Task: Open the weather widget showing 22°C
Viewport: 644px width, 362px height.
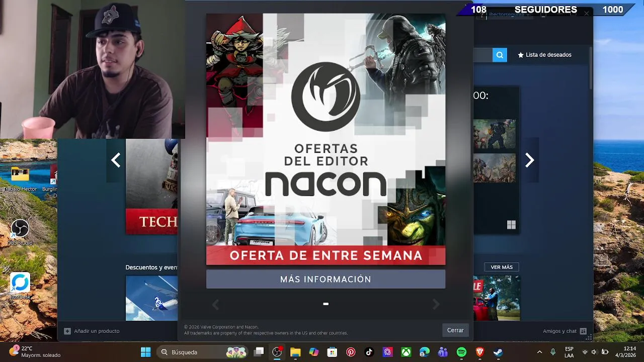Action: point(35,352)
